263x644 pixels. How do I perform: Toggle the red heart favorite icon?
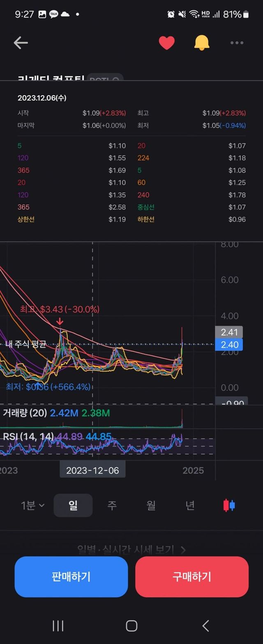click(166, 43)
